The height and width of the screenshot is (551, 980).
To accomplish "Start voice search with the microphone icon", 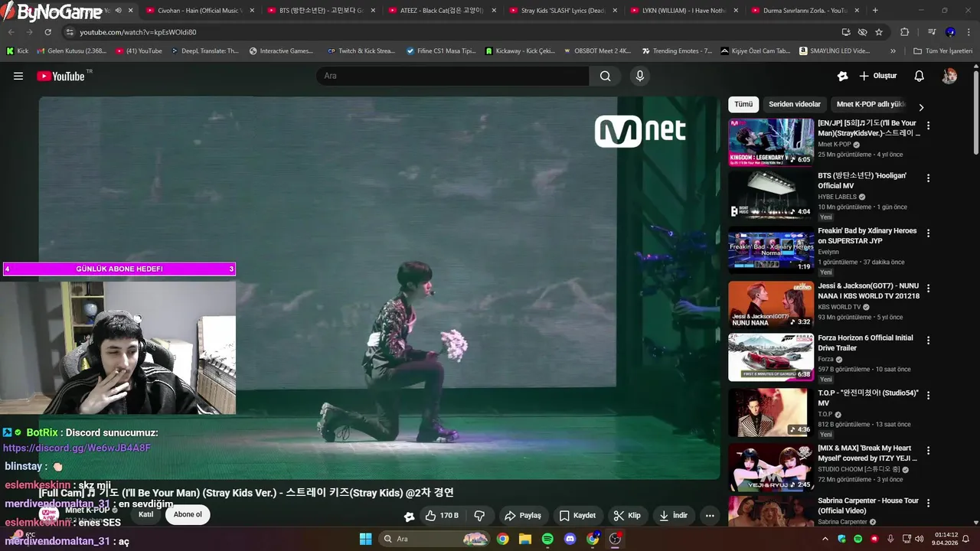I will (640, 76).
